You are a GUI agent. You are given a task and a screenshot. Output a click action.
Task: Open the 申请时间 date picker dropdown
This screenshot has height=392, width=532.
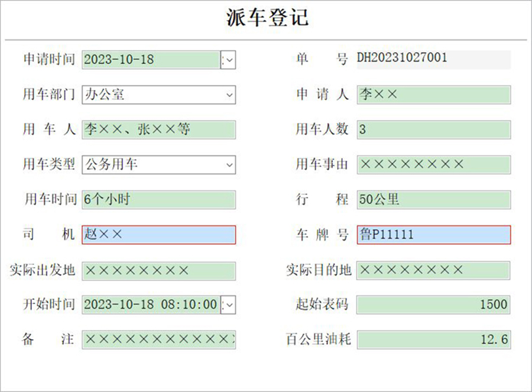228,59
